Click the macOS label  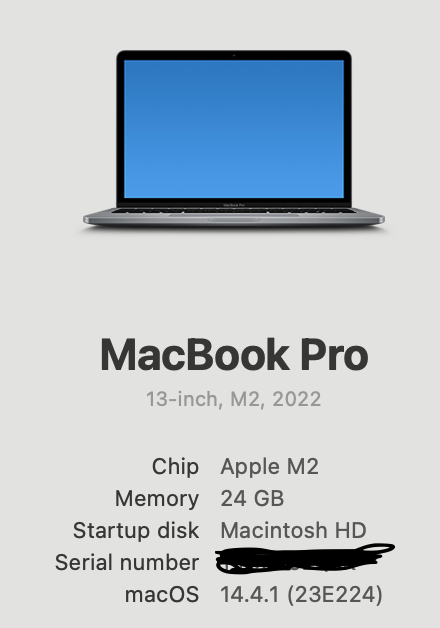tap(162, 594)
